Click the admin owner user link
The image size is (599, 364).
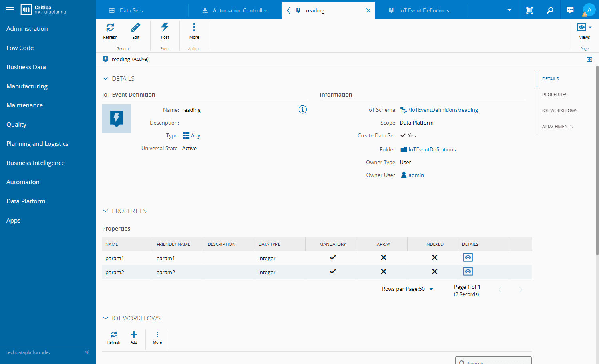pyautogui.click(x=416, y=175)
